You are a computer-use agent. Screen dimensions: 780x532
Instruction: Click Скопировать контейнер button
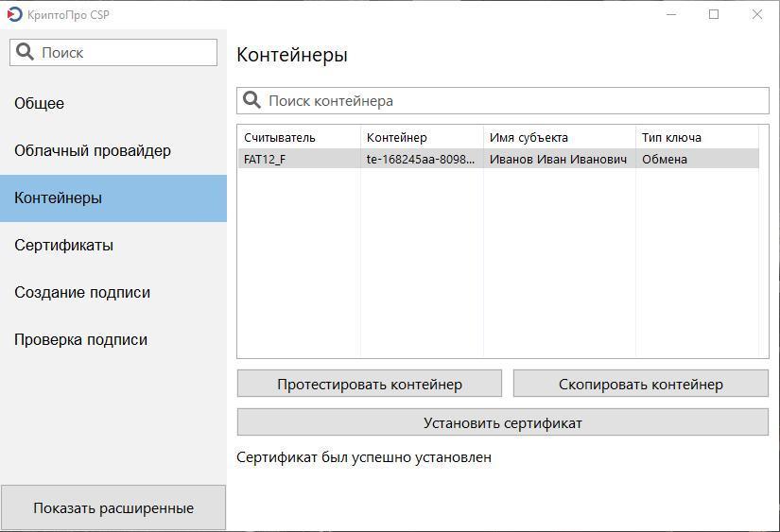641,384
